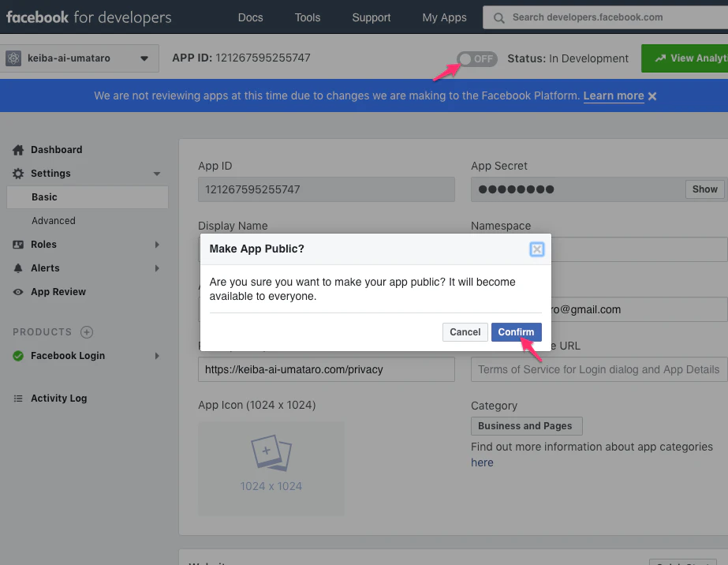Confirm making the app public
Image resolution: width=728 pixels, height=565 pixels.
pyautogui.click(x=517, y=332)
